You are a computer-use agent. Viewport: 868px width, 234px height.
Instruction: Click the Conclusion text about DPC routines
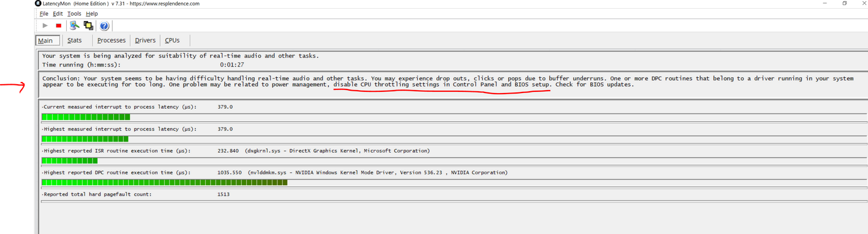(448, 81)
